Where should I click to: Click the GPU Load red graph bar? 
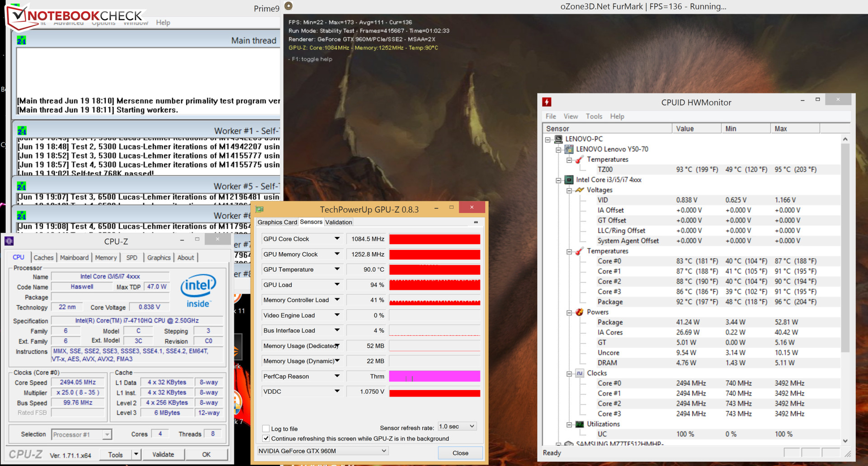[434, 284]
